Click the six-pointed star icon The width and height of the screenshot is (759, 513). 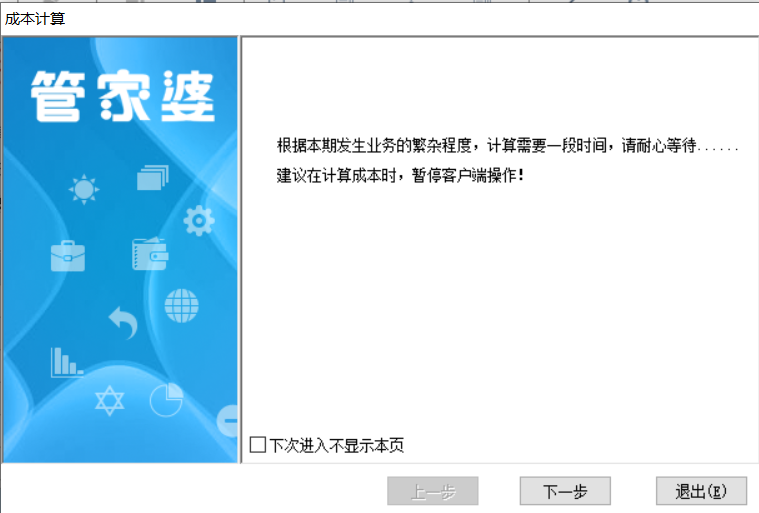coord(109,400)
